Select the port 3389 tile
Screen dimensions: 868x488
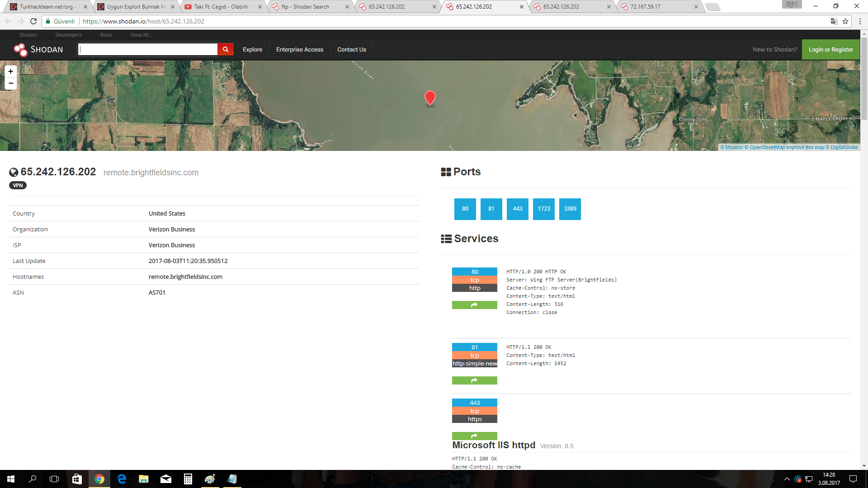[570, 209]
